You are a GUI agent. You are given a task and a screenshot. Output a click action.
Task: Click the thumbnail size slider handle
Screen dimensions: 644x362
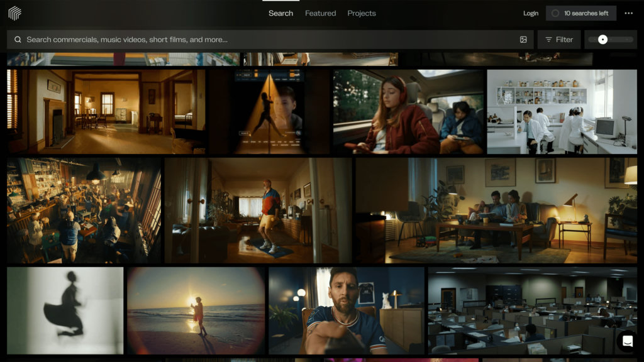click(602, 40)
